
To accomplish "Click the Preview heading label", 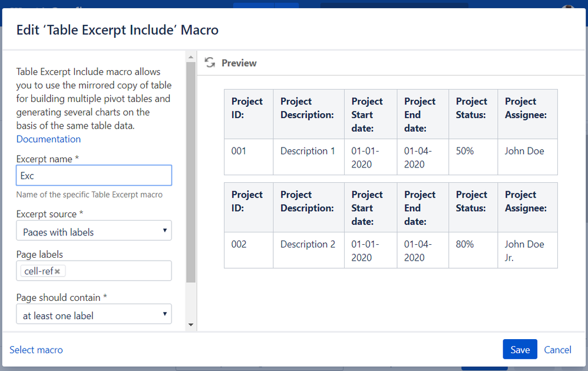I will [239, 63].
